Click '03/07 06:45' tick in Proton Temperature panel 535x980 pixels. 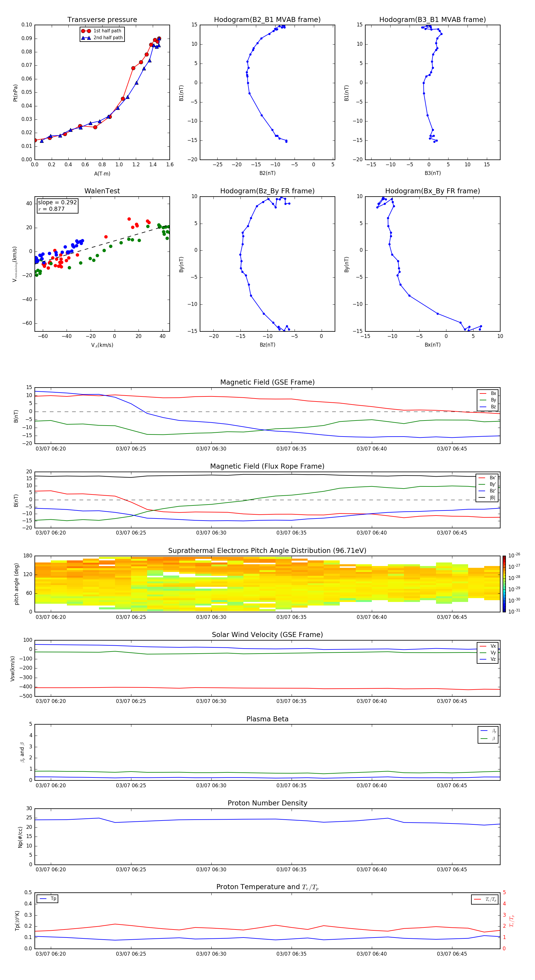451,954
